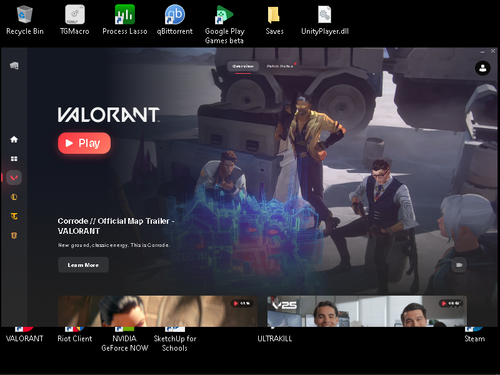Open the account profile avatar
Image resolution: width=500 pixels, height=375 pixels.
tap(482, 68)
